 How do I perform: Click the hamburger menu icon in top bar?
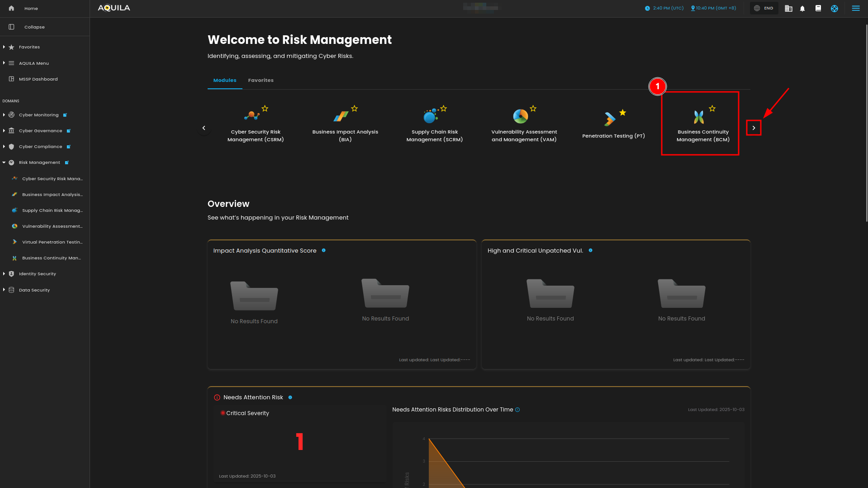point(855,8)
